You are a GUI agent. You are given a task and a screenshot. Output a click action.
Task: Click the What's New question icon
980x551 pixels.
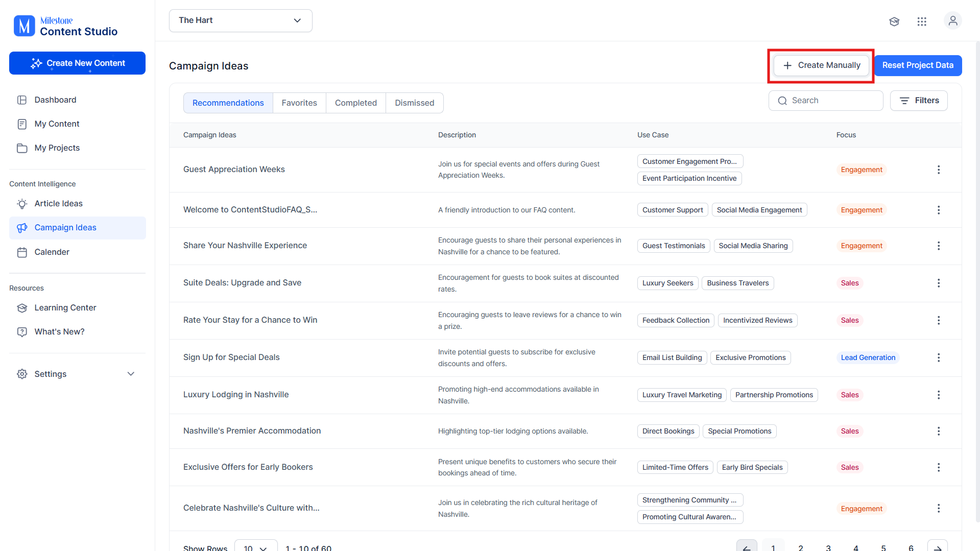(22, 332)
